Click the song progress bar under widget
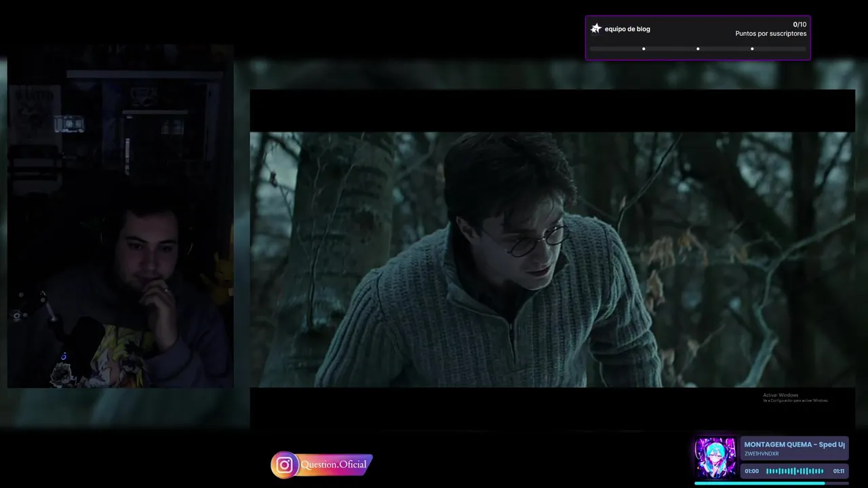The image size is (868, 488). point(772,483)
